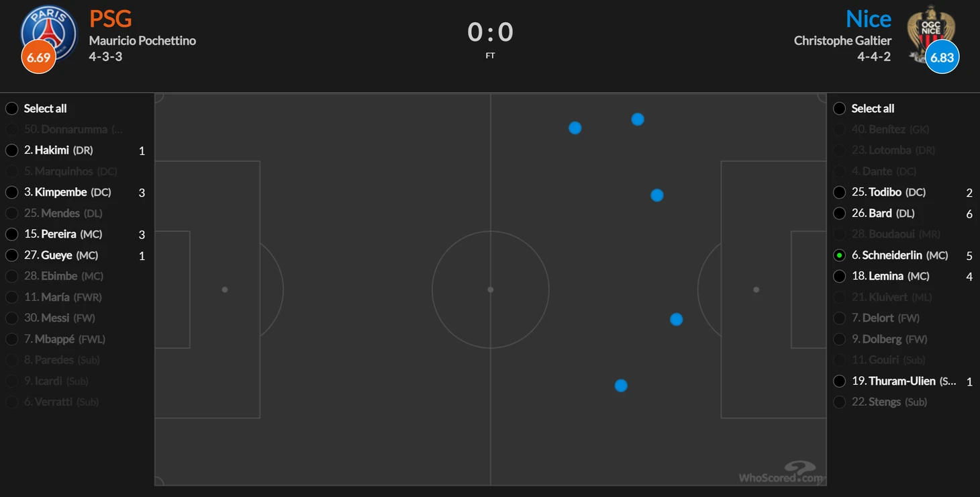Click the topmost blue event dot on pitch
Screen dimensions: 980x497
coord(638,119)
